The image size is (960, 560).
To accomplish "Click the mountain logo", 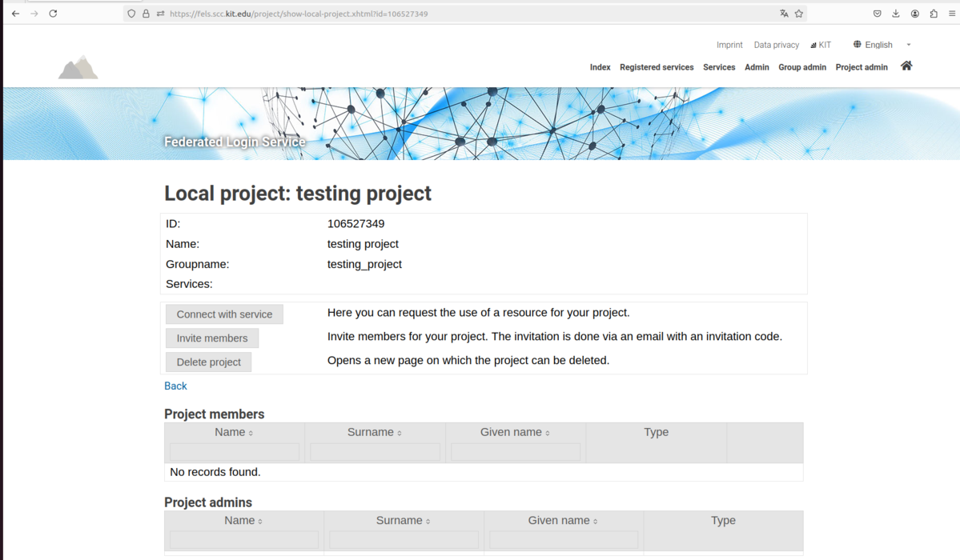I will point(78,67).
